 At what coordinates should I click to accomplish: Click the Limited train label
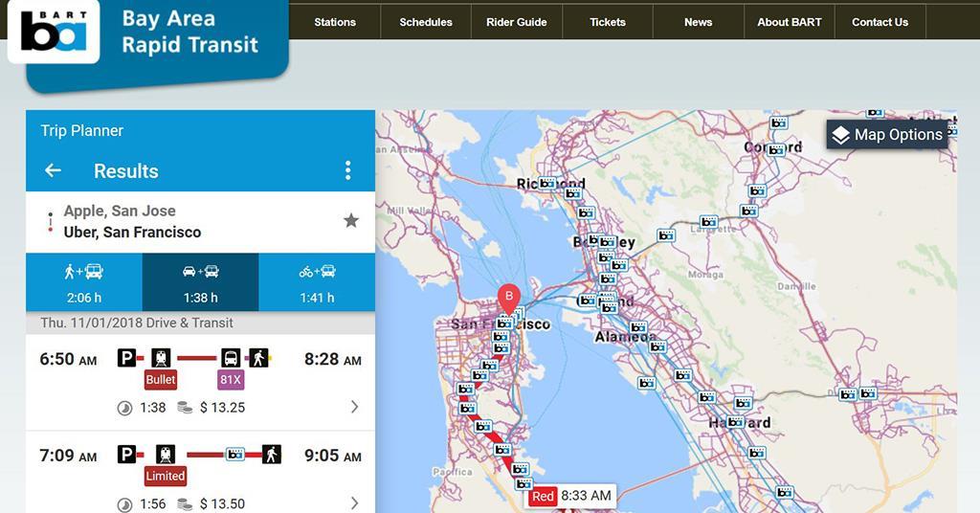tap(165, 476)
